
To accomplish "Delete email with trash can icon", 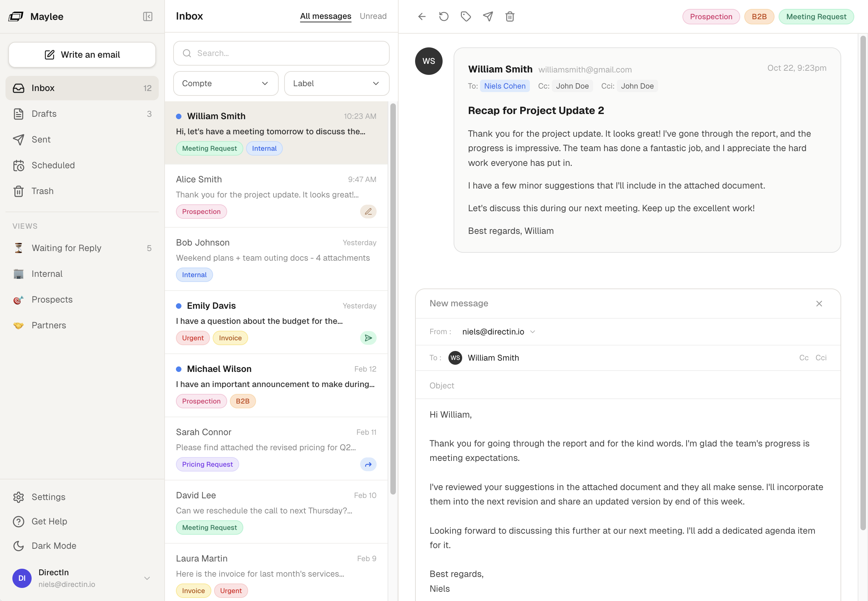I will pyautogui.click(x=510, y=16).
